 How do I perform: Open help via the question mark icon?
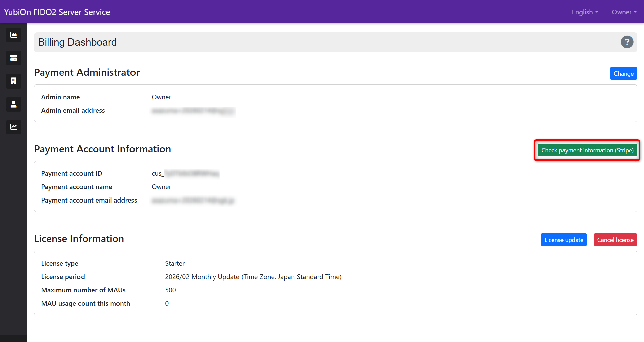coord(627,42)
